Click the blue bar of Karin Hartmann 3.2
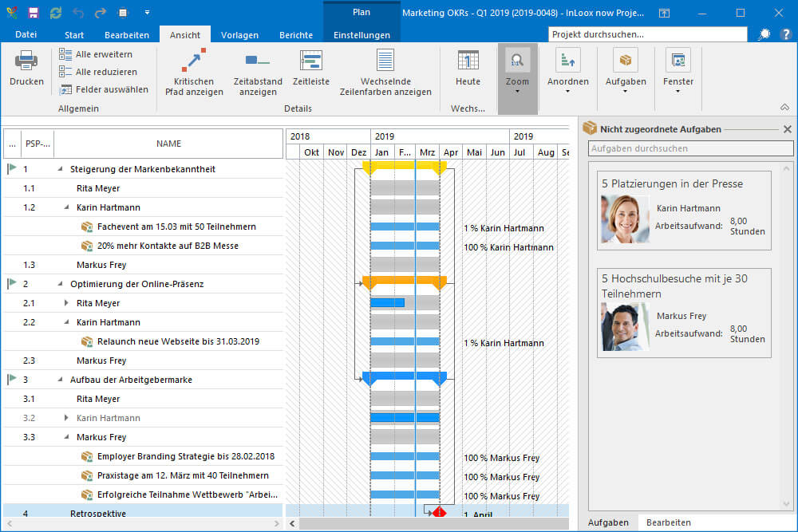This screenshot has width=798, height=532. [x=405, y=418]
